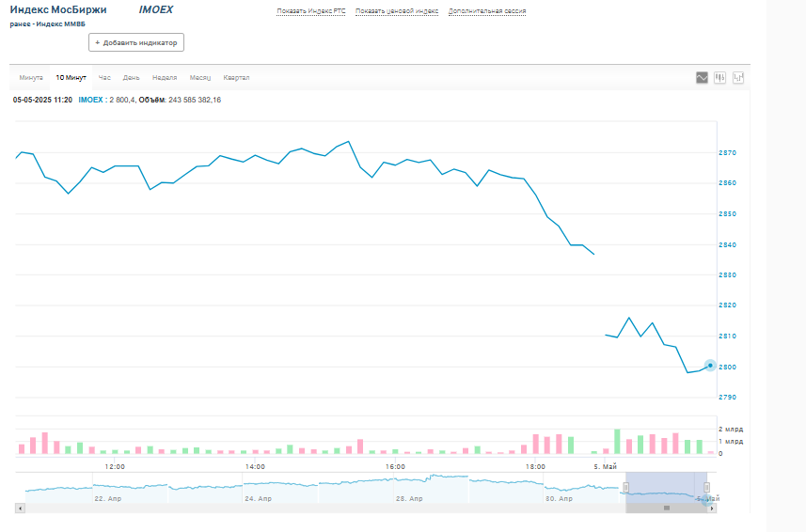Click the 24. Апр navigator date
This screenshot has width=806, height=532.
(x=258, y=498)
